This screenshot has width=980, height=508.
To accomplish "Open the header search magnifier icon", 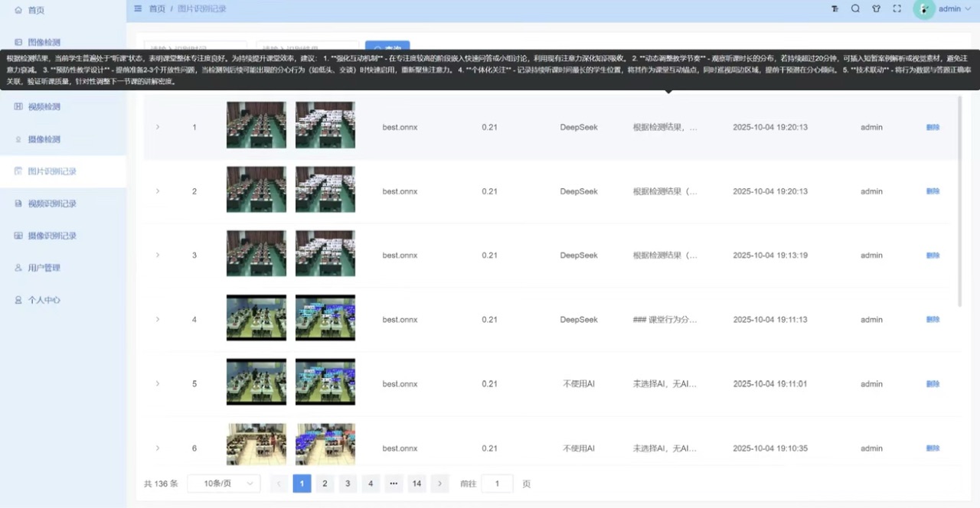I will (855, 9).
